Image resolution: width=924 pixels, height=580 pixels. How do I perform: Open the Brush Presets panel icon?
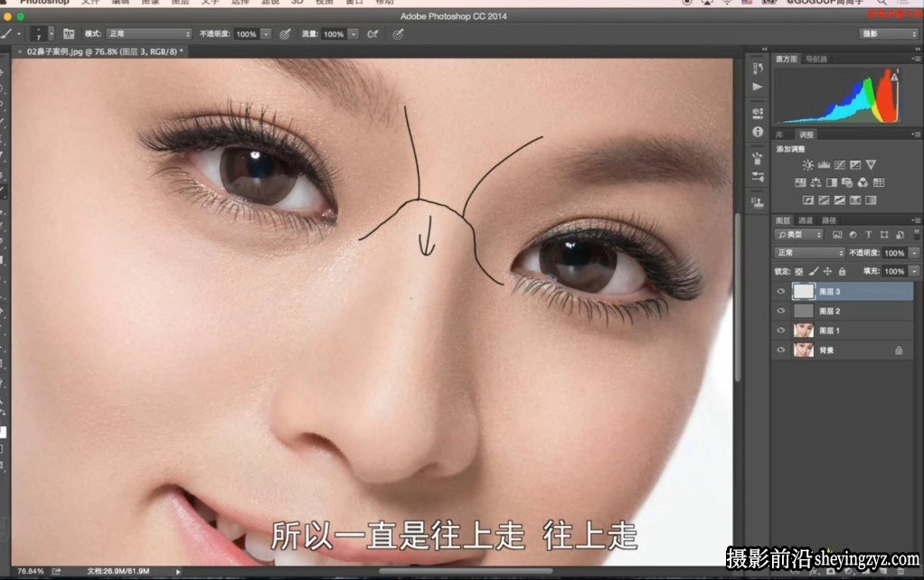(758, 177)
